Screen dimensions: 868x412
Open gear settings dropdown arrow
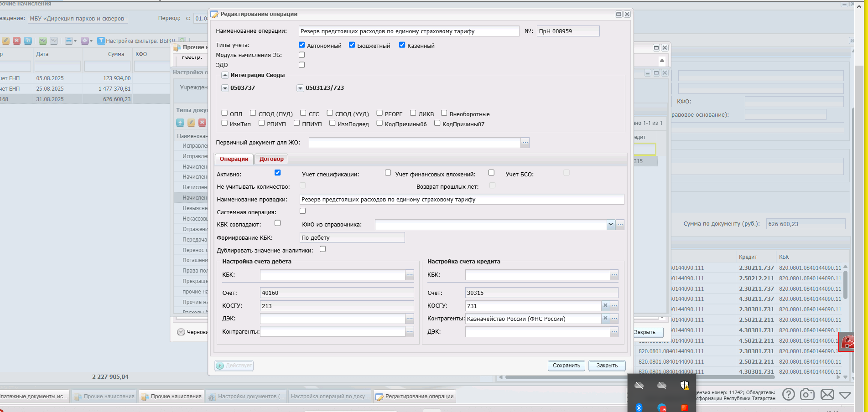[91, 41]
